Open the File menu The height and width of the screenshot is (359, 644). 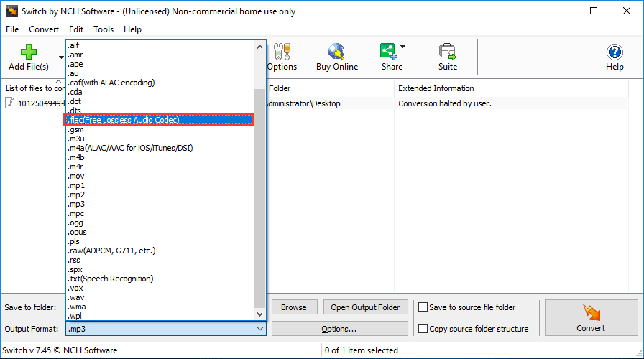pos(12,29)
